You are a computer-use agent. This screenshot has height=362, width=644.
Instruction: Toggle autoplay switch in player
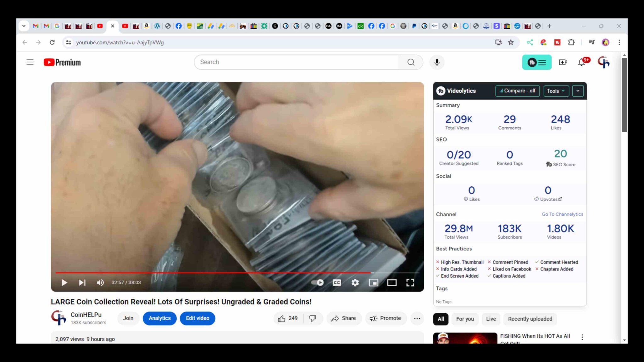(x=317, y=282)
